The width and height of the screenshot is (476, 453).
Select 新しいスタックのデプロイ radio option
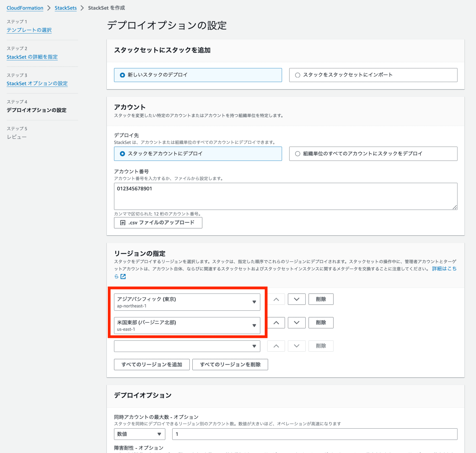[198, 75]
